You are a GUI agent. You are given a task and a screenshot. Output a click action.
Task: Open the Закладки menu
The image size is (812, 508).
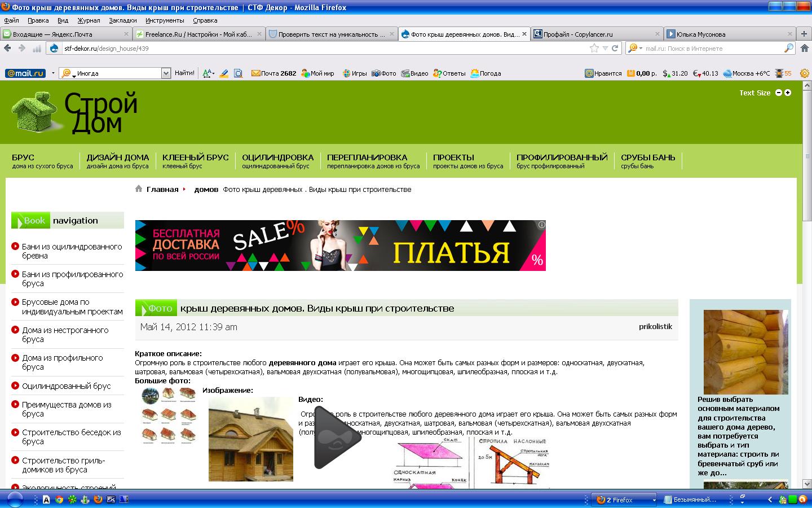point(123,20)
